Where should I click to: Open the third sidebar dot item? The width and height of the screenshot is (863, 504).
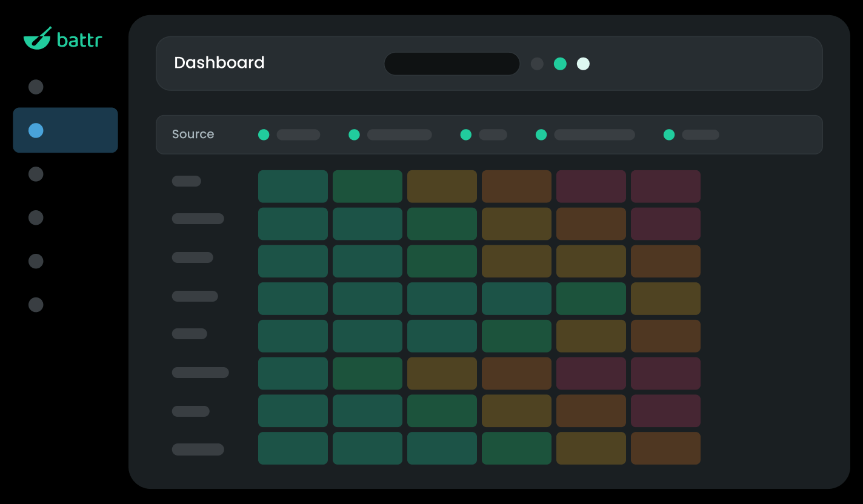pos(36,174)
